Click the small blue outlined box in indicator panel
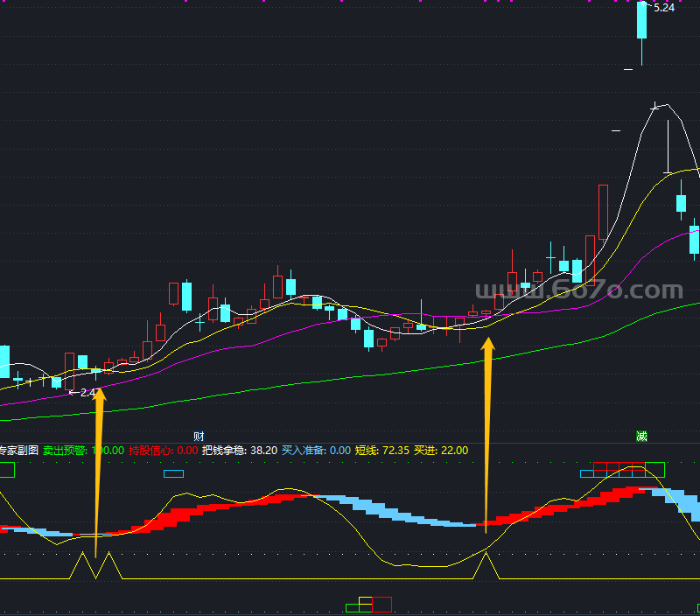 [x=173, y=473]
